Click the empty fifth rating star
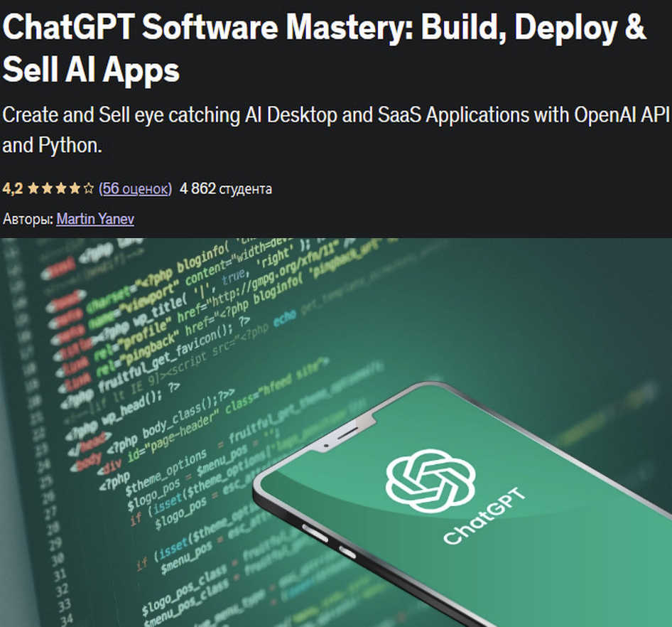This screenshot has height=627, width=672. [88, 189]
